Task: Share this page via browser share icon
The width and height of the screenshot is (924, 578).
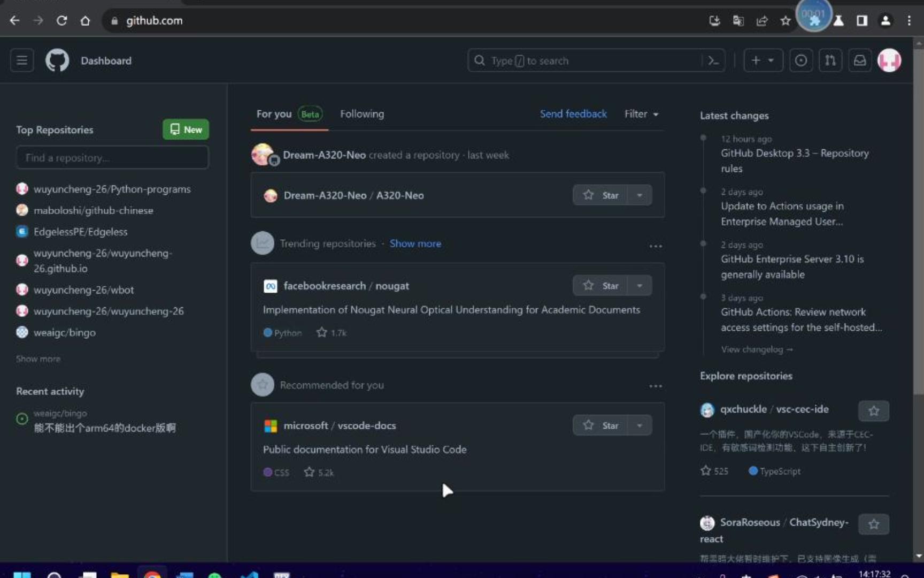Action: (761, 20)
